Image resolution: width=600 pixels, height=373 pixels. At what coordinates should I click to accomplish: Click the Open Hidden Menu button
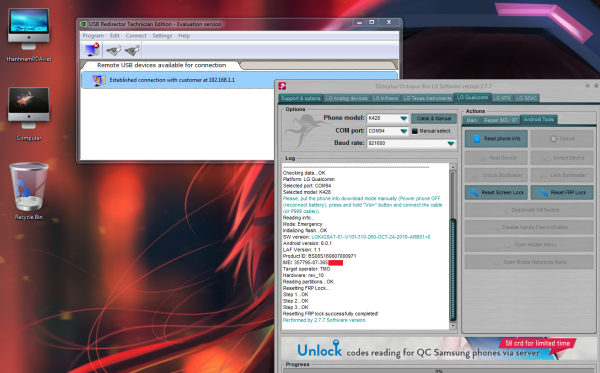coord(529,244)
